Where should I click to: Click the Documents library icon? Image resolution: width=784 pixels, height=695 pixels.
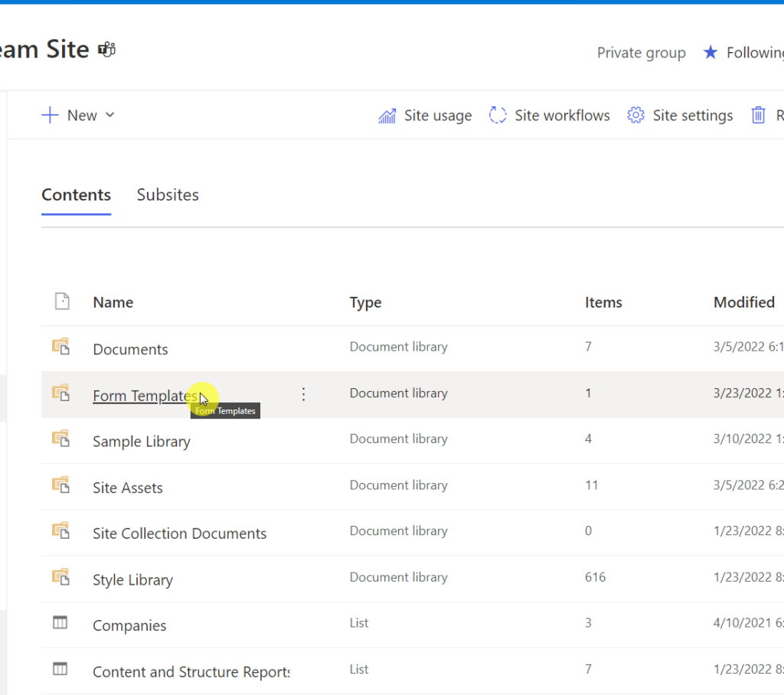coord(60,347)
